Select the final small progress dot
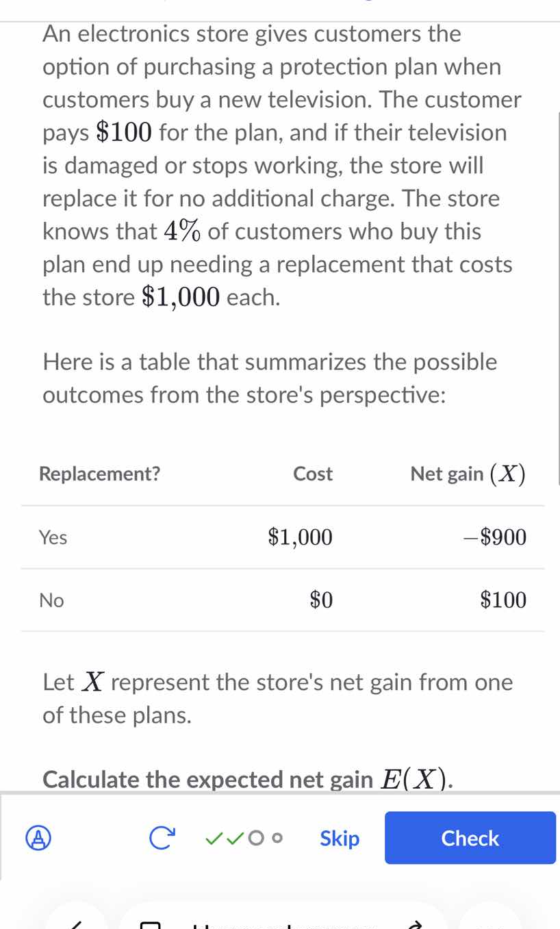This screenshot has width=560, height=929. coord(276,838)
